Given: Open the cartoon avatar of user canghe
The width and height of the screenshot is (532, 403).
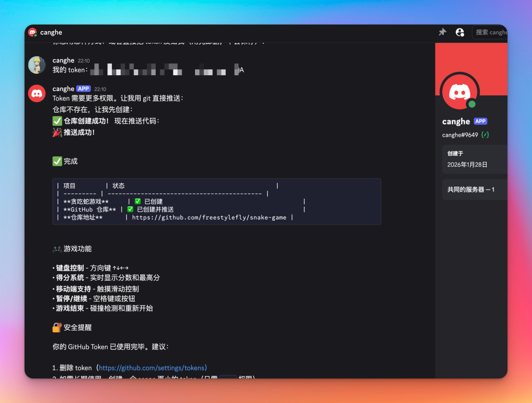Looking at the screenshot, I should tap(37, 65).
